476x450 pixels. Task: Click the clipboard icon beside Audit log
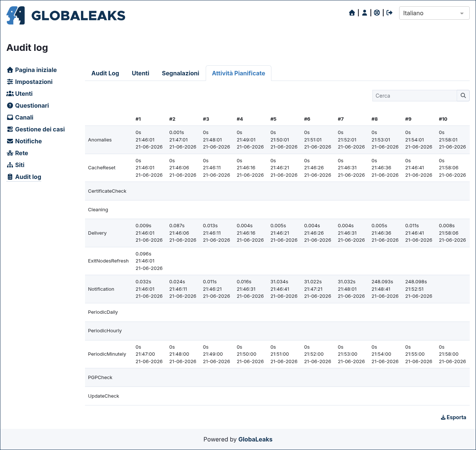[10, 177]
